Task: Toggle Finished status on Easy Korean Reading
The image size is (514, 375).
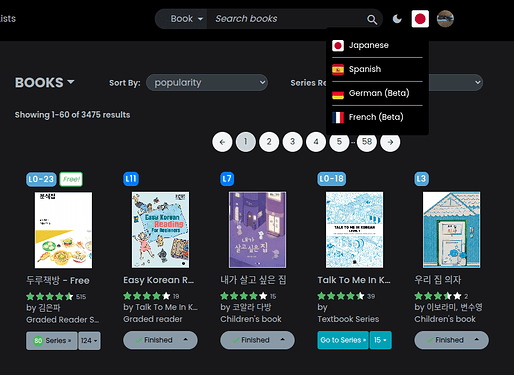Action: click(x=154, y=340)
